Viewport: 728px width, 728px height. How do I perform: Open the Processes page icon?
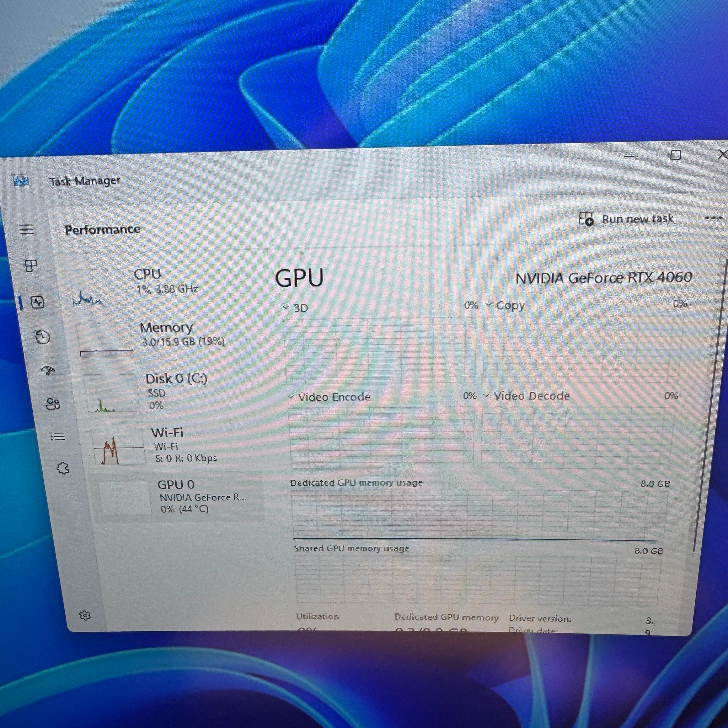point(31,266)
